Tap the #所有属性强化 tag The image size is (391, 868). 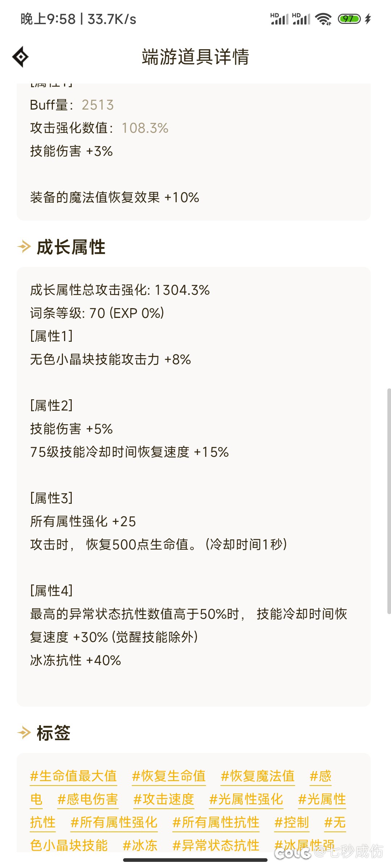tap(114, 822)
